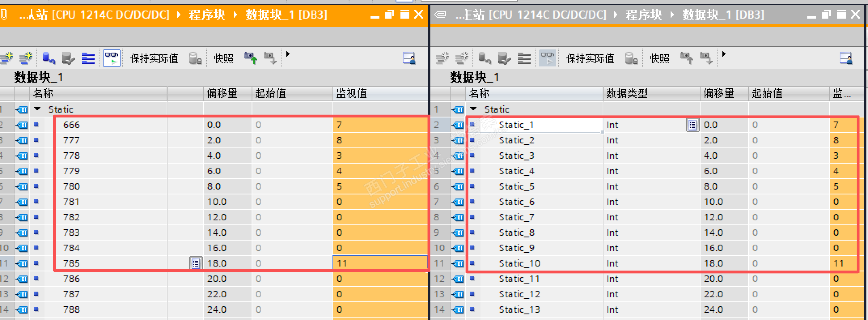Click 快照 button in 主站 window toolbar
868x320 pixels.
(660, 59)
